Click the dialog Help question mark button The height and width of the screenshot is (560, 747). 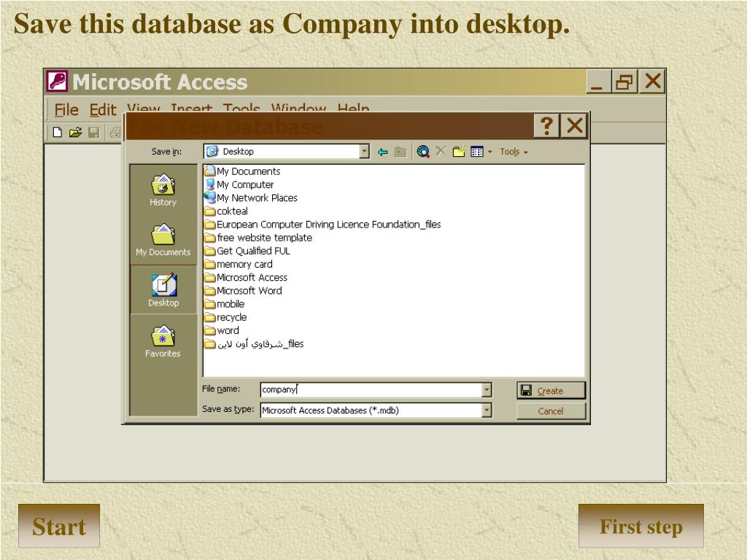[546, 126]
